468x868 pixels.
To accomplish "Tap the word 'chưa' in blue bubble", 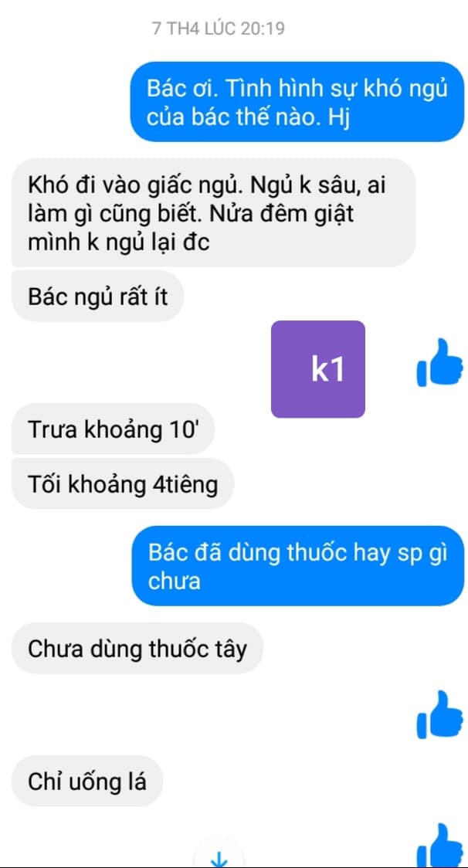I will [x=174, y=581].
